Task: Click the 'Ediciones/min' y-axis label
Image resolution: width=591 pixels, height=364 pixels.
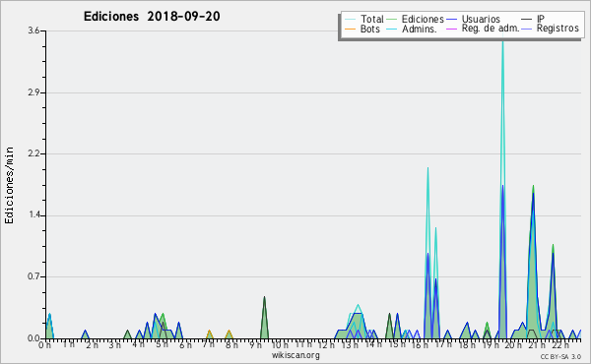Action: click(9, 185)
